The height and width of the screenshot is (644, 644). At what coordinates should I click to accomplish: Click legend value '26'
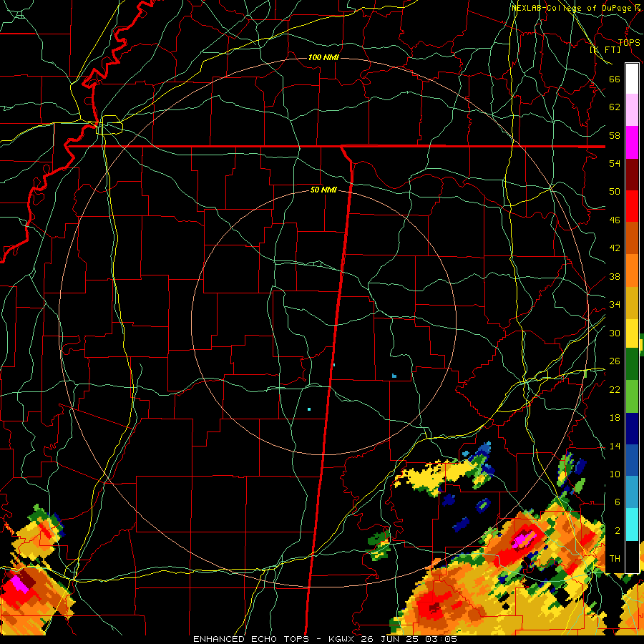tap(615, 361)
